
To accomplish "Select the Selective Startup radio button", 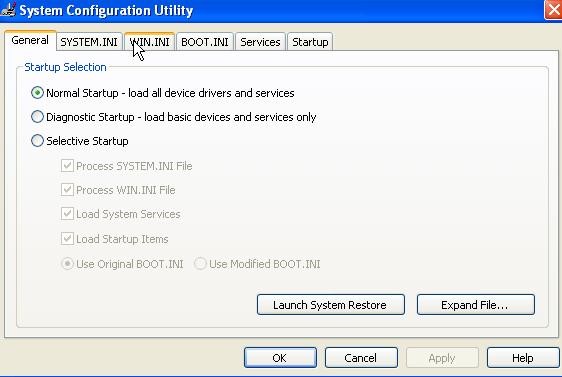I will click(x=37, y=141).
